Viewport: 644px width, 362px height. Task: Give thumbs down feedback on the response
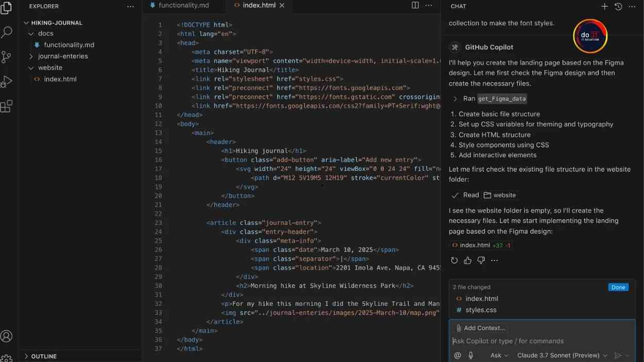[480, 260]
